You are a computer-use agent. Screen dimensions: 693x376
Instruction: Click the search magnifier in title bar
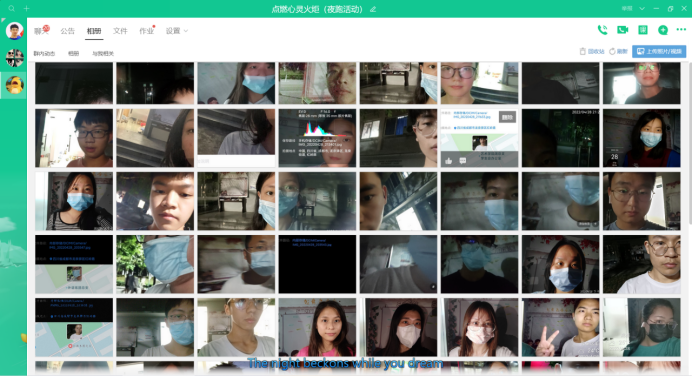tap(11, 8)
